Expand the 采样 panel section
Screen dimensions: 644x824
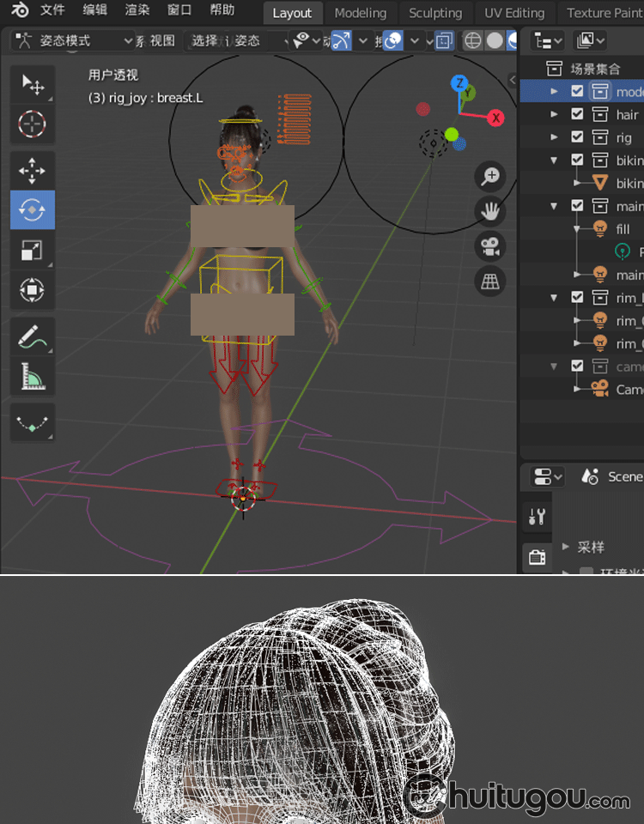point(566,547)
